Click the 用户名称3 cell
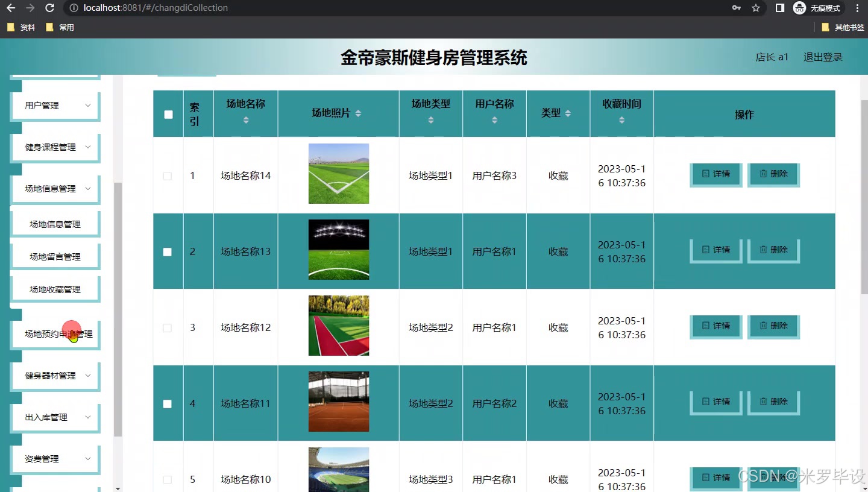The width and height of the screenshot is (868, 492). tap(494, 176)
